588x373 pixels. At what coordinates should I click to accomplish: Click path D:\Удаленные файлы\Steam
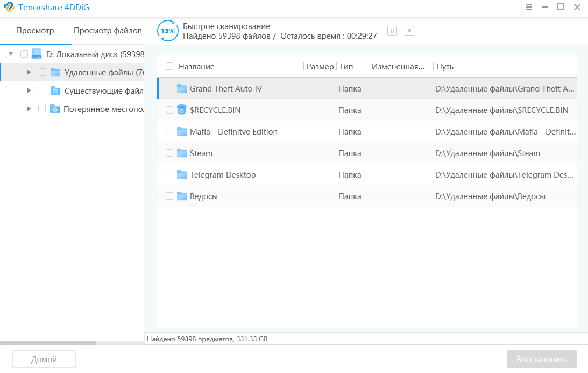[x=487, y=153]
